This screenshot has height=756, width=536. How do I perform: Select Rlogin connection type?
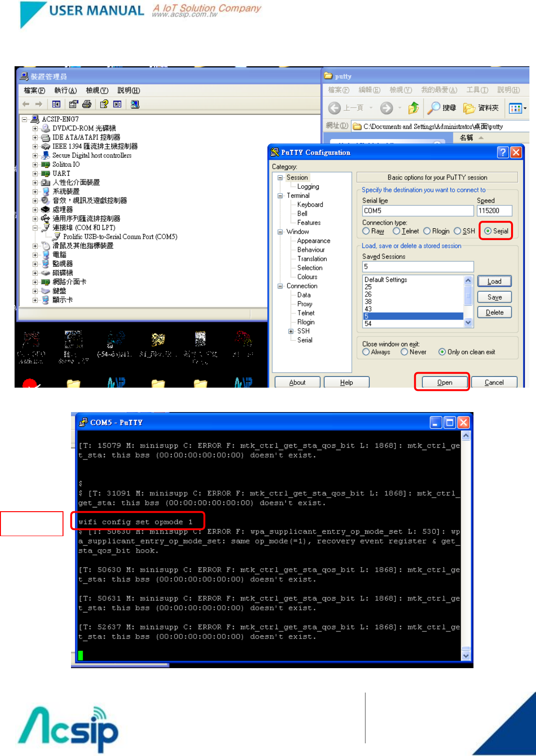pyautogui.click(x=427, y=231)
